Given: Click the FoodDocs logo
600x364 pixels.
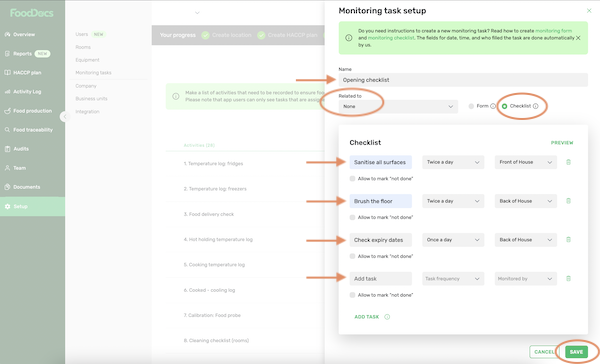Looking at the screenshot, I should (x=32, y=13).
